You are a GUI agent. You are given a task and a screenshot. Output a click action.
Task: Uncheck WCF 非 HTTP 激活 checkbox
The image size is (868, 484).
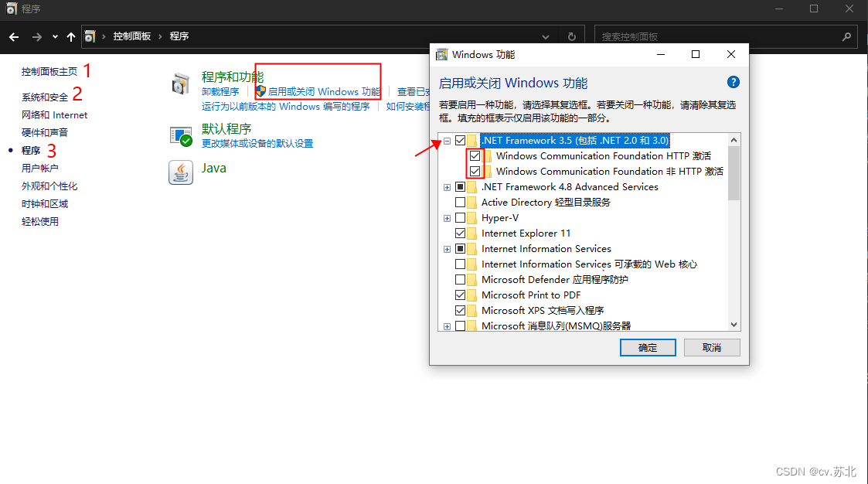click(475, 172)
